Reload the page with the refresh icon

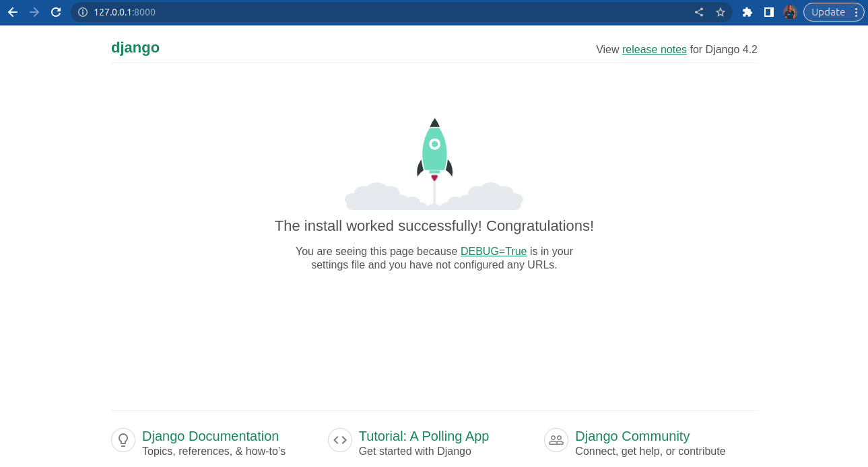tap(56, 12)
